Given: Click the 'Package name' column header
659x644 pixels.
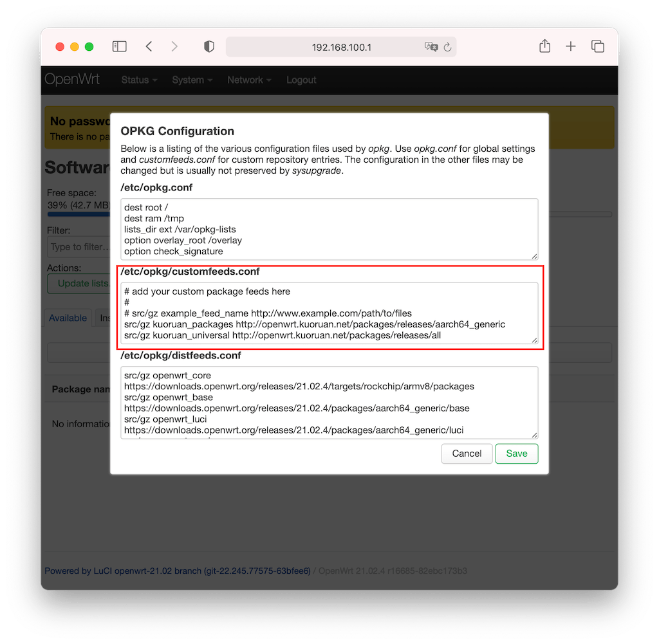Looking at the screenshot, I should 80,389.
